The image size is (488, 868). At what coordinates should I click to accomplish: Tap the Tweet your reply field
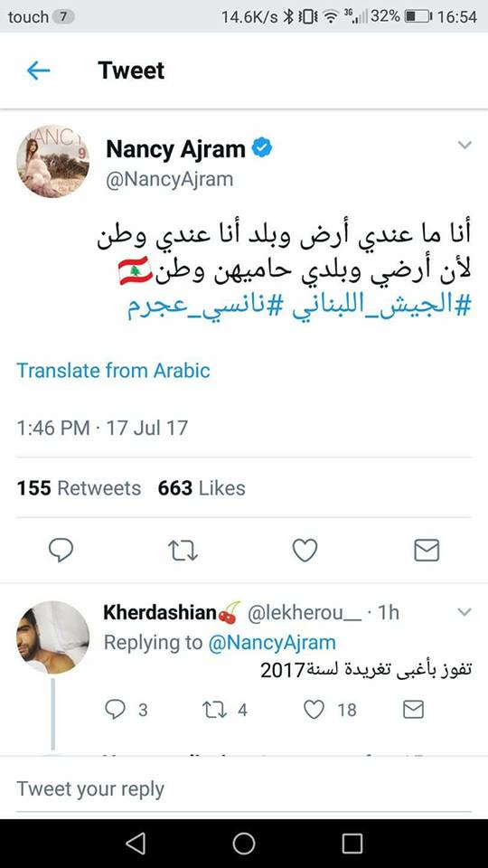(x=244, y=788)
